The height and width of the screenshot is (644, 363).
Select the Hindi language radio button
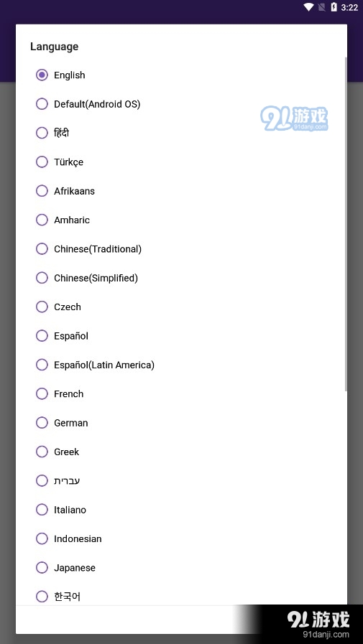[x=42, y=133]
